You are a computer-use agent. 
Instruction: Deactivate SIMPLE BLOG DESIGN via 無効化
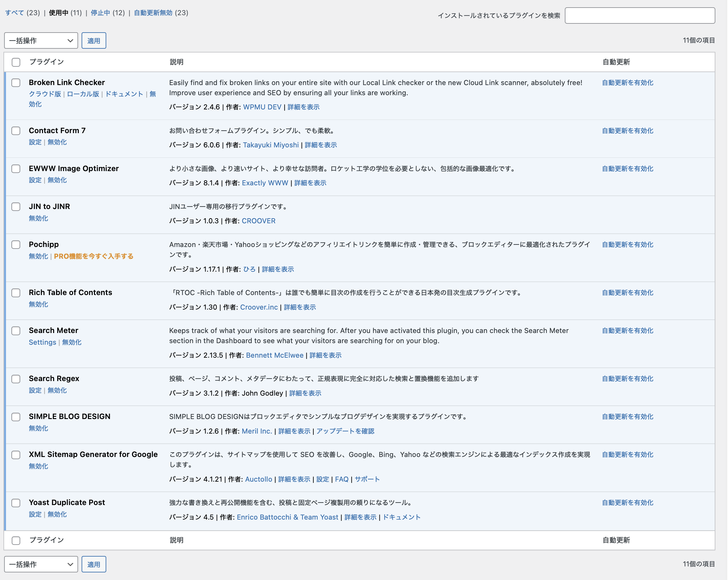pyautogui.click(x=39, y=428)
